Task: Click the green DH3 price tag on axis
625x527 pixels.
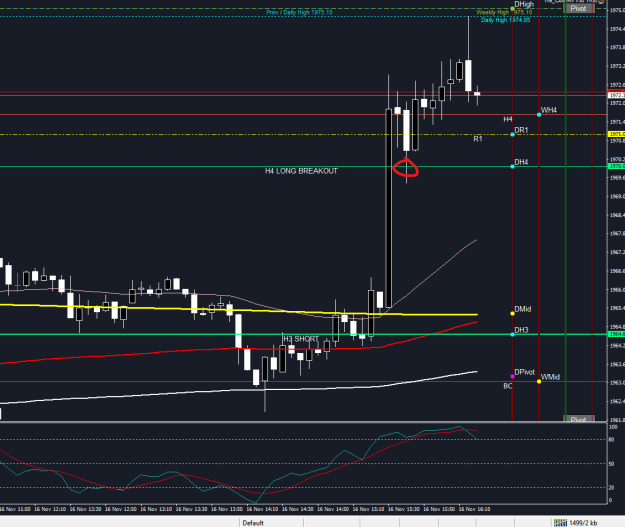Action: 616,334
